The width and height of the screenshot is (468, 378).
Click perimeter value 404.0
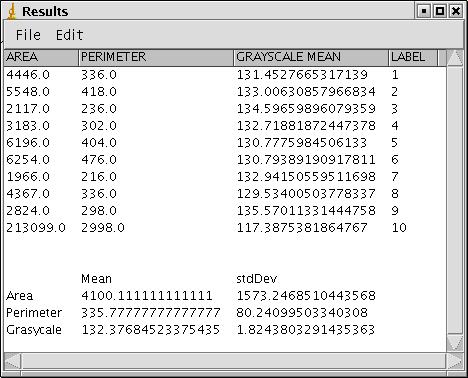(99, 143)
